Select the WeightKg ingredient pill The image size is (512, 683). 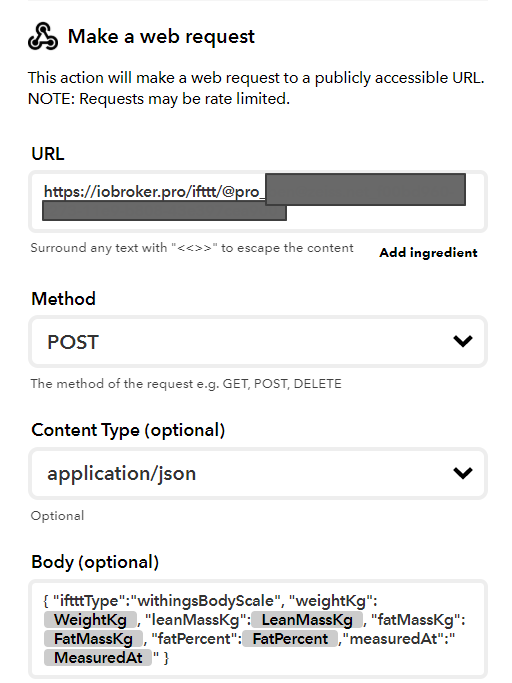click(x=90, y=620)
